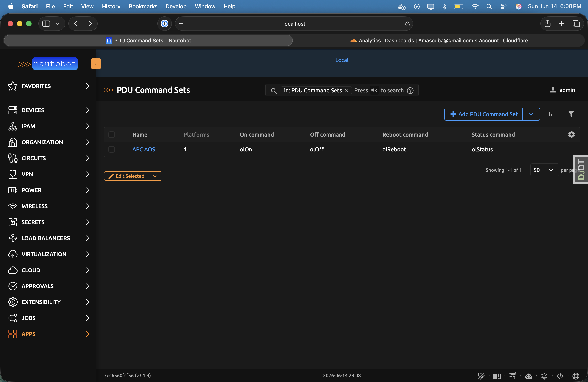The image size is (588, 382).
Task: Go forward in Safari history
Action: tap(90, 23)
